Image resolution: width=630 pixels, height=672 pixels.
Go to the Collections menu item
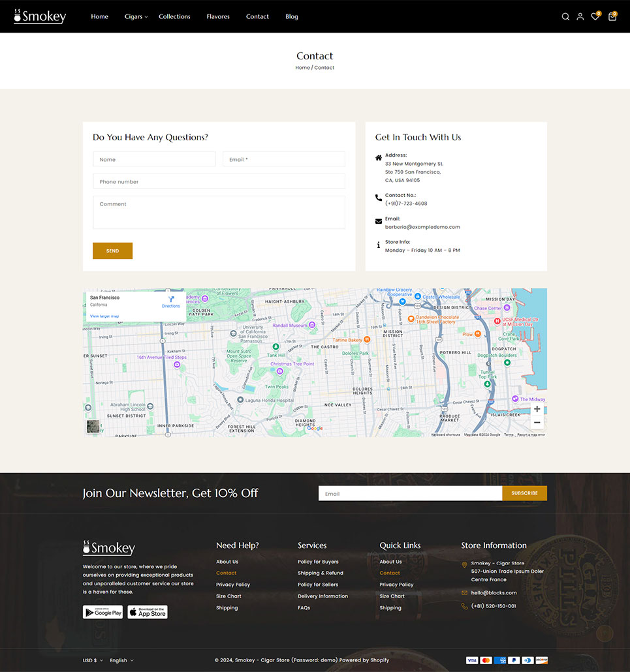tap(174, 17)
